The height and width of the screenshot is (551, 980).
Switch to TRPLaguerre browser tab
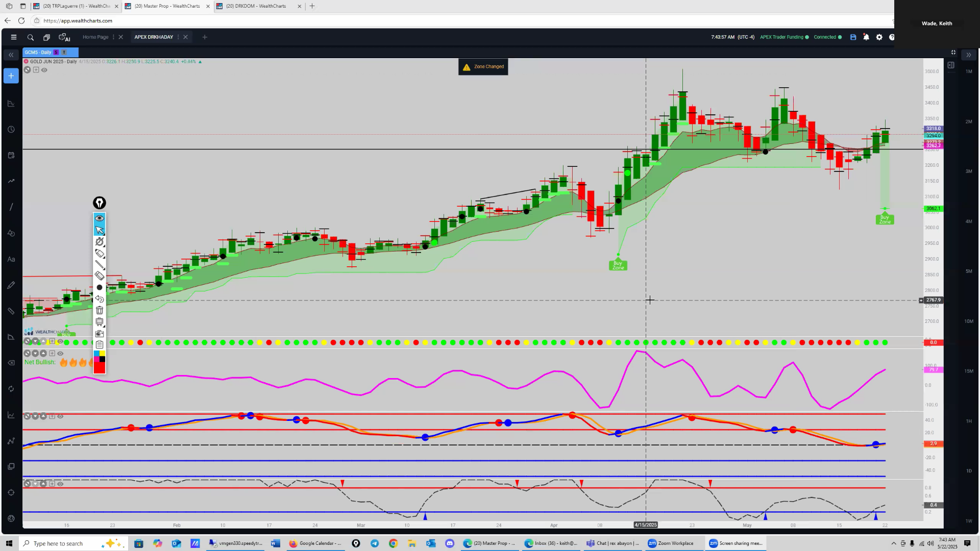(x=76, y=6)
